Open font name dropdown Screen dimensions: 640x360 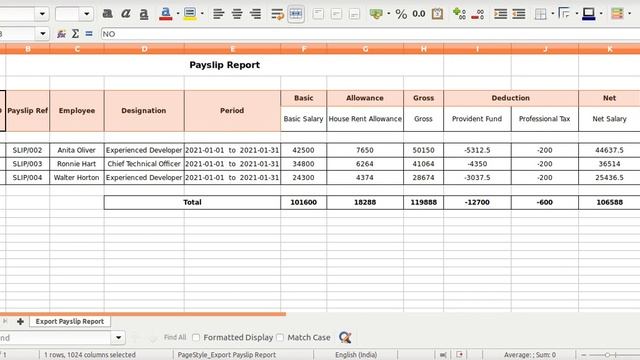coord(42,14)
